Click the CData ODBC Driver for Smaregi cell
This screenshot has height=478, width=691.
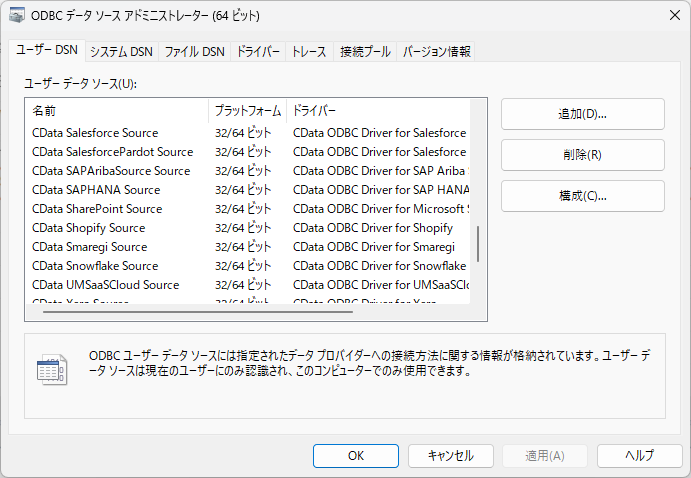point(374,247)
